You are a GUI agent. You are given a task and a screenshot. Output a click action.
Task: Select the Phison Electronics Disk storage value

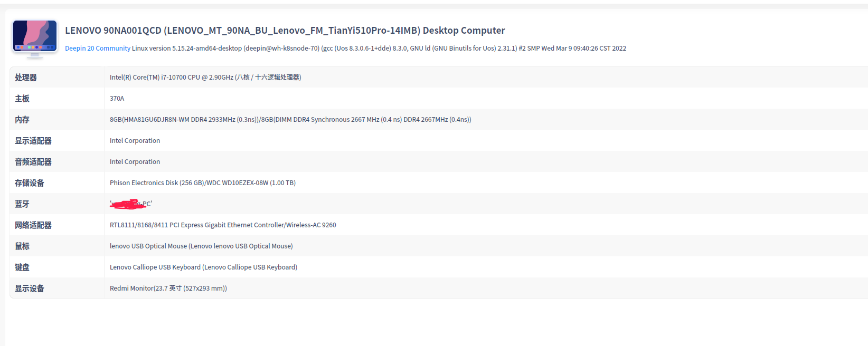[203, 183]
